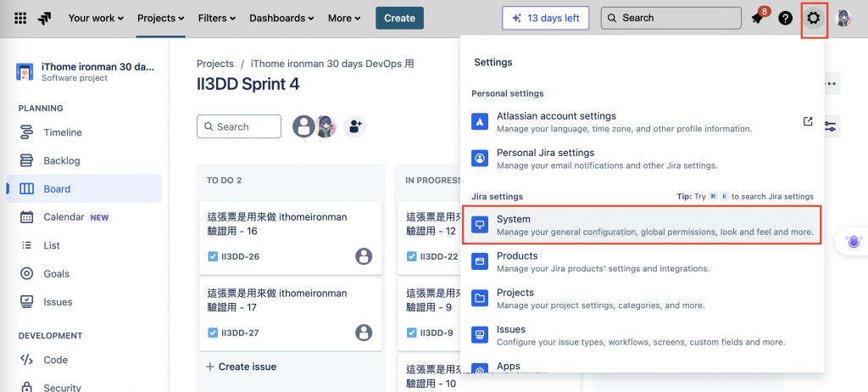Click the grey unassigned avatar filter
Image resolution: width=868 pixels, height=392 pixels.
pyautogui.click(x=303, y=126)
